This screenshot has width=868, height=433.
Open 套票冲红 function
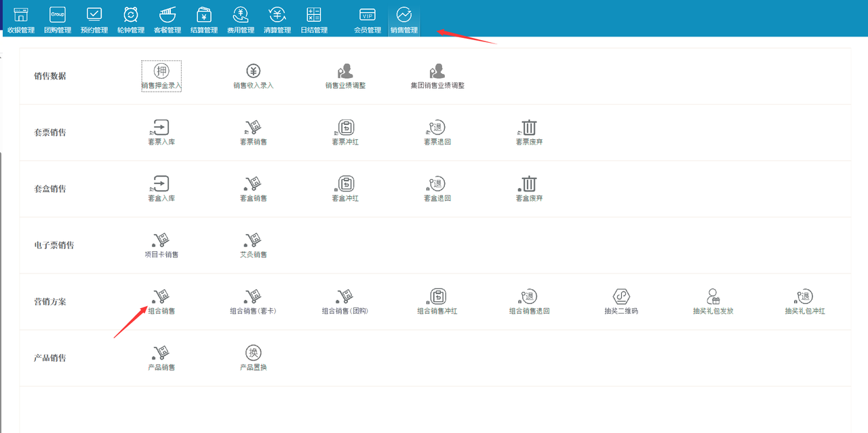pos(345,128)
